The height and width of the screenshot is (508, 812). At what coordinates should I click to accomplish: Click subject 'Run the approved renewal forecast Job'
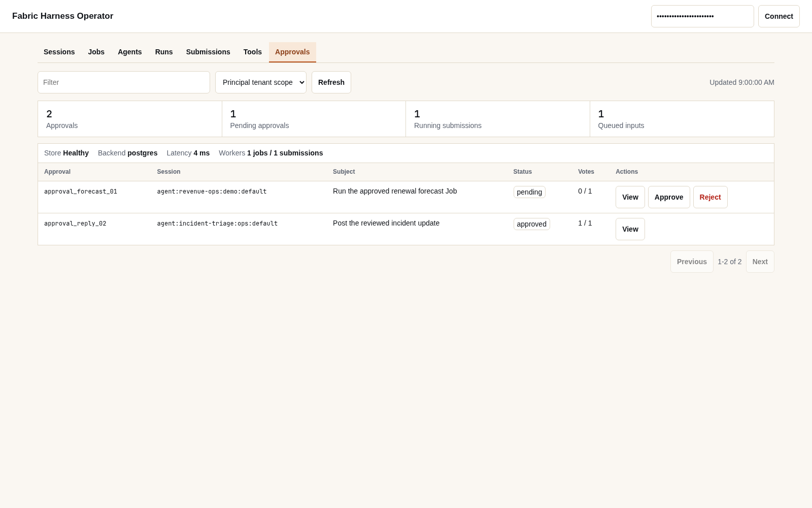point(395,191)
